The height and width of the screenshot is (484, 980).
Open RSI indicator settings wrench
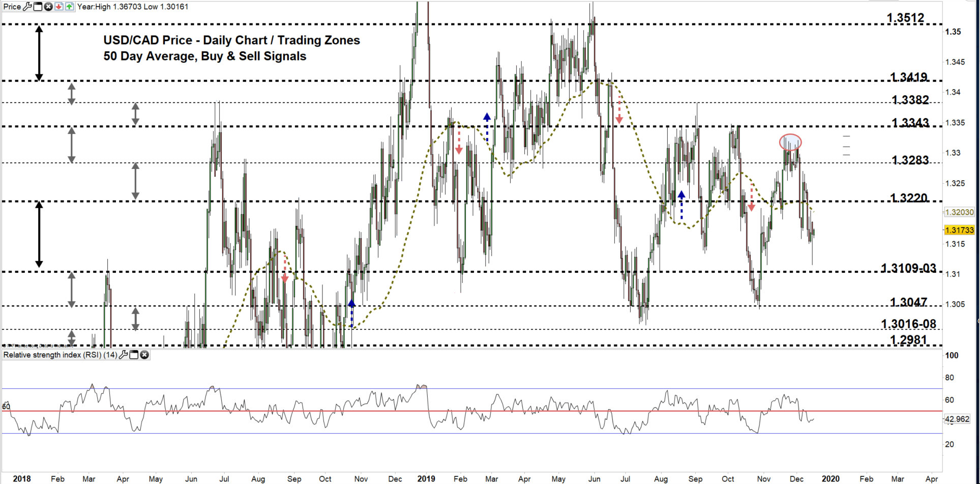click(123, 355)
